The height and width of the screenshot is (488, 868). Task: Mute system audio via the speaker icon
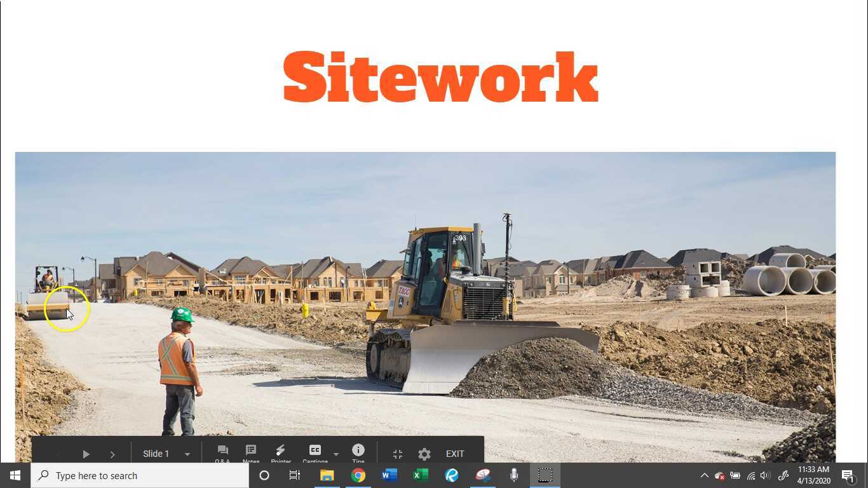[764, 475]
